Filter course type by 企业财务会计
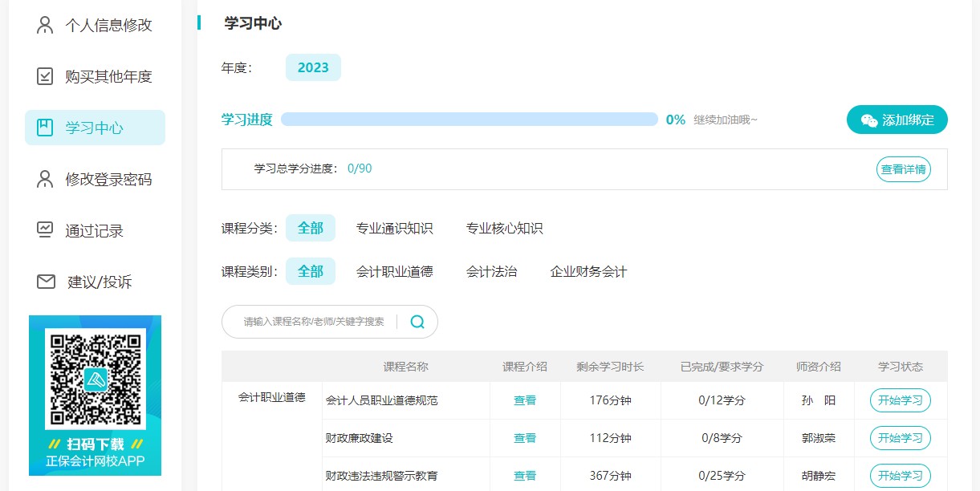The image size is (980, 491). (x=588, y=271)
